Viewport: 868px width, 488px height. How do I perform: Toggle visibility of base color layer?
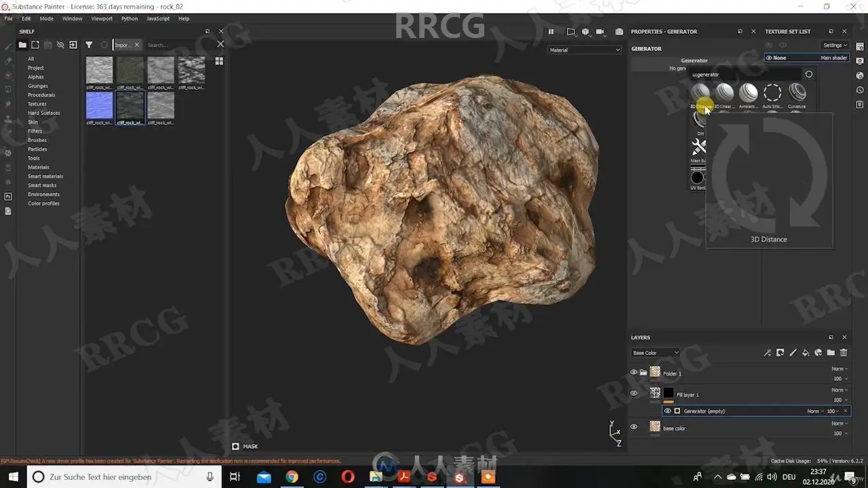634,426
